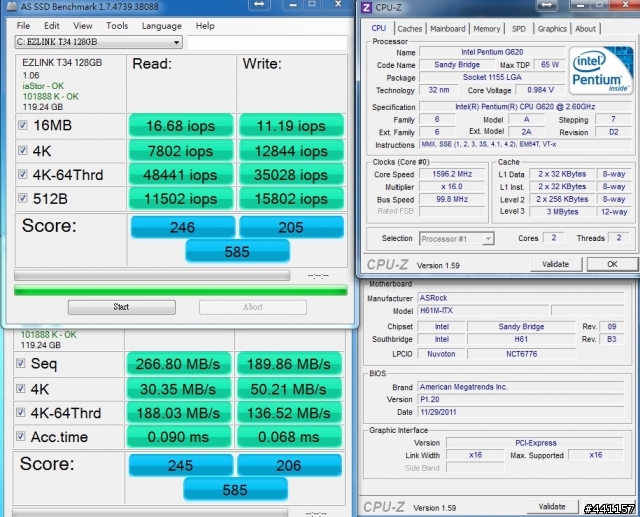
Task: Click the 50.21 MB/s 4K write result
Action: tap(289, 389)
